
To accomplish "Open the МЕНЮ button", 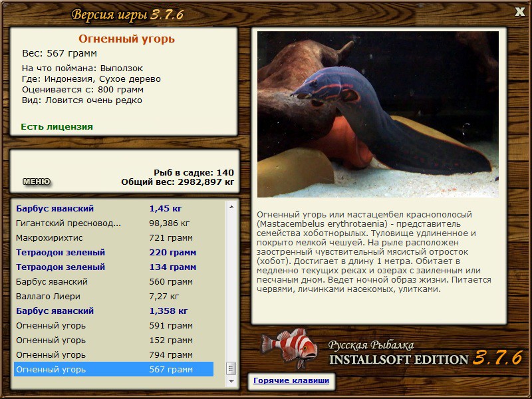I will 37,182.
